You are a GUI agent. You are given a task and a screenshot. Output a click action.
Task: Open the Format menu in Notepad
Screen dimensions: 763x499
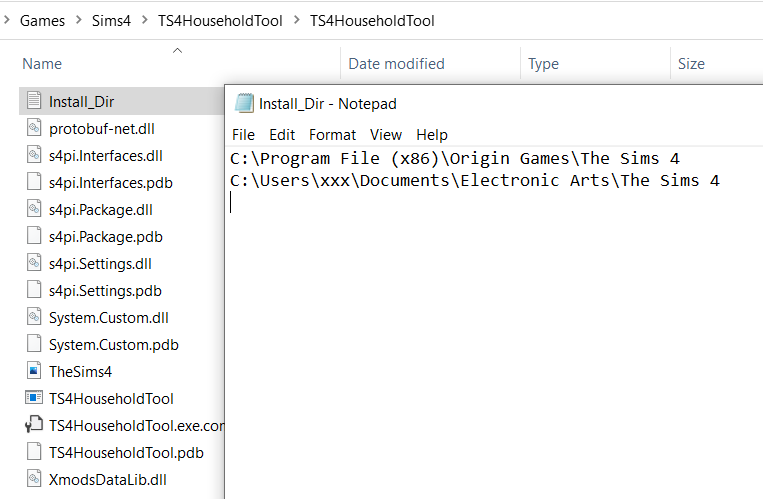(332, 135)
